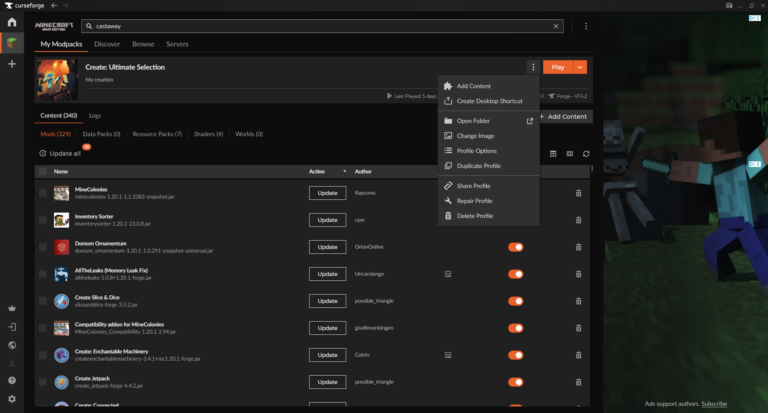Open the three-dot menu beside search bar
768x413 pixels.
(x=586, y=26)
